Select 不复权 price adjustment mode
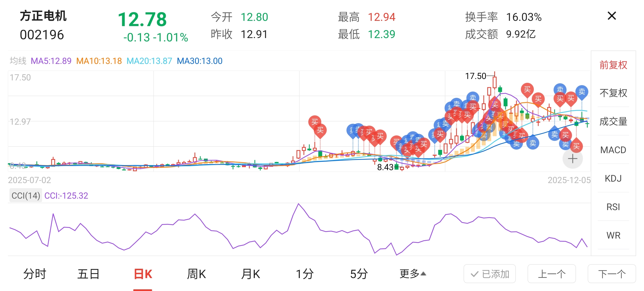This screenshot has height=291, width=644. (x=613, y=93)
